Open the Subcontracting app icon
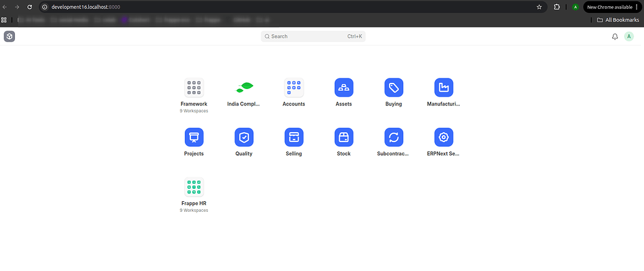 [x=394, y=137]
